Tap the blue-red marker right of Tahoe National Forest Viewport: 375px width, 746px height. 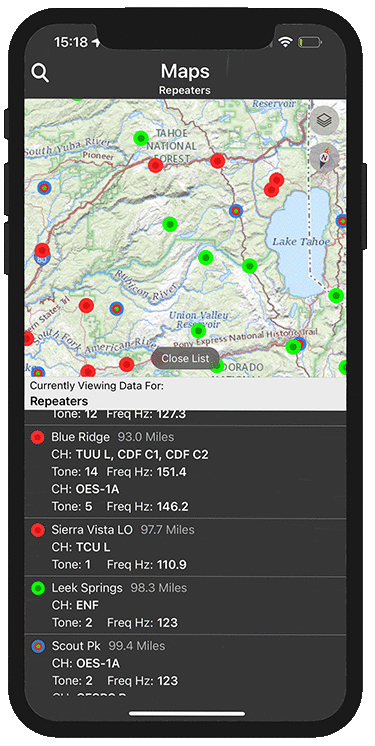236,210
